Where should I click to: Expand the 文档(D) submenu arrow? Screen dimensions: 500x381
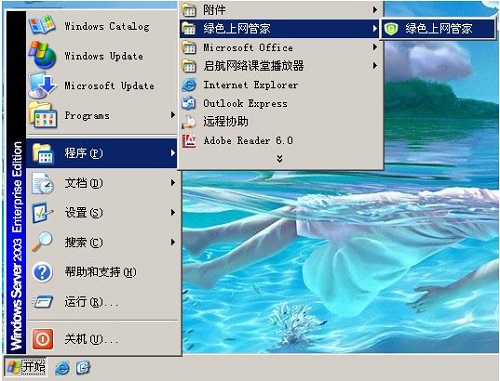[x=173, y=183]
